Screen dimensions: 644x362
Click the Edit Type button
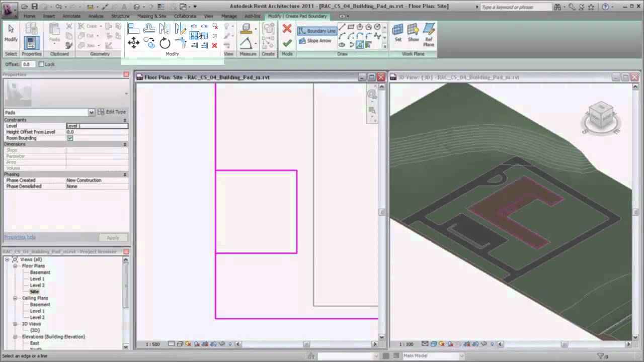click(x=112, y=112)
